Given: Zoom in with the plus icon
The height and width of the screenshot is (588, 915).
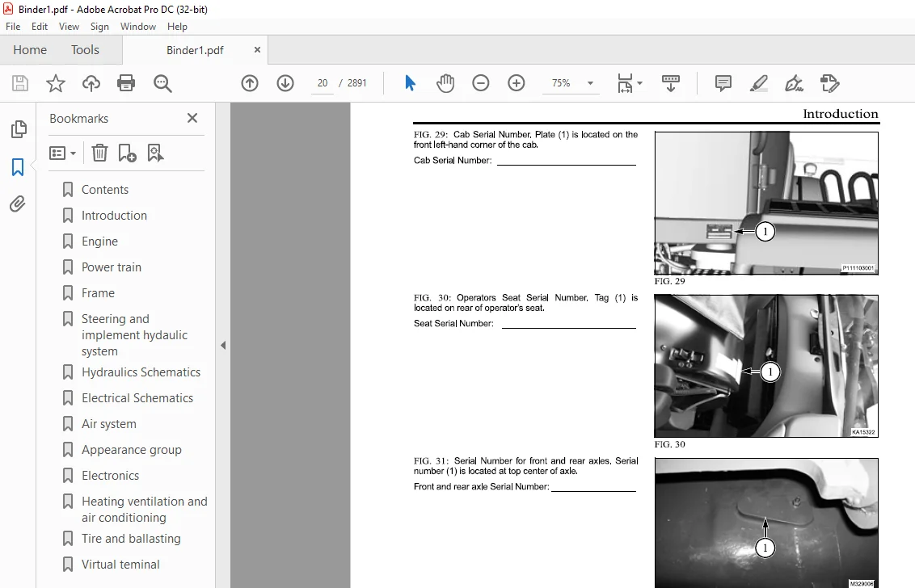Looking at the screenshot, I should pyautogui.click(x=517, y=83).
